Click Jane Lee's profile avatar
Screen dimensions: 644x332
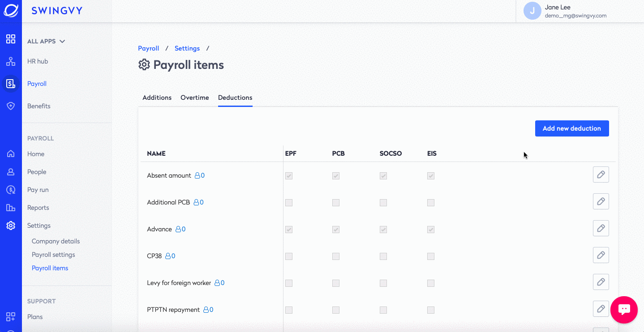[x=532, y=11]
